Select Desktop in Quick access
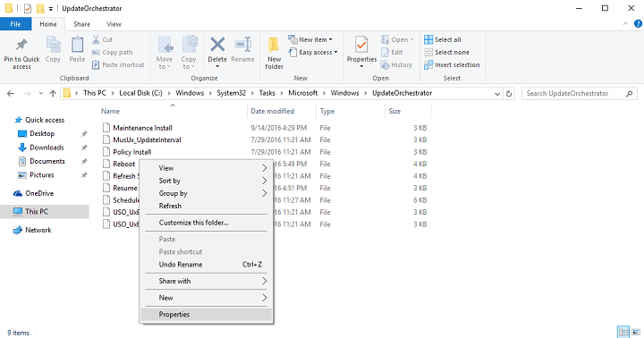Screen dimensions: 644x338 tap(42, 133)
